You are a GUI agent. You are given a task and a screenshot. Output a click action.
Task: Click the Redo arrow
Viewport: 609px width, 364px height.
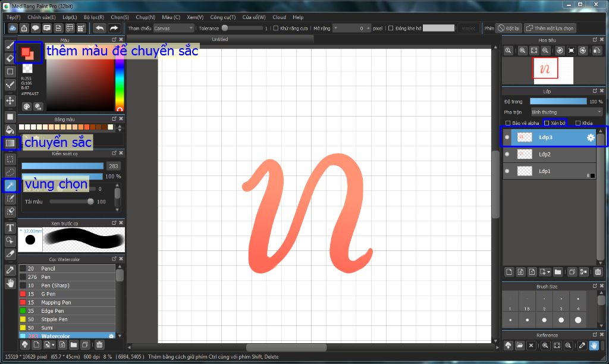coord(114,28)
